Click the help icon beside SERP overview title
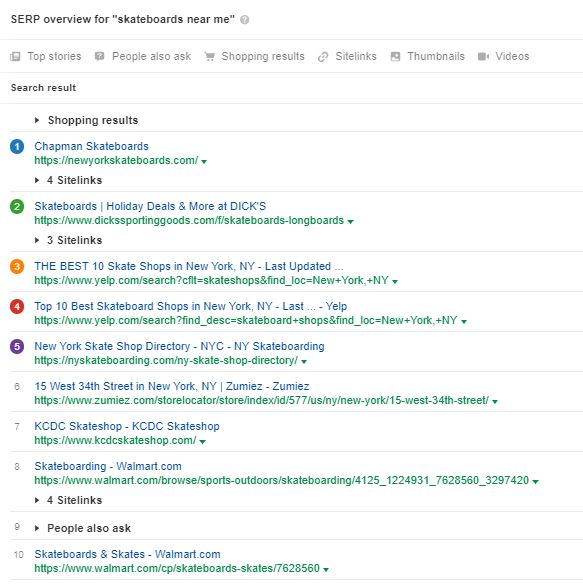Image resolution: width=583 pixels, height=587 pixels. point(245,19)
